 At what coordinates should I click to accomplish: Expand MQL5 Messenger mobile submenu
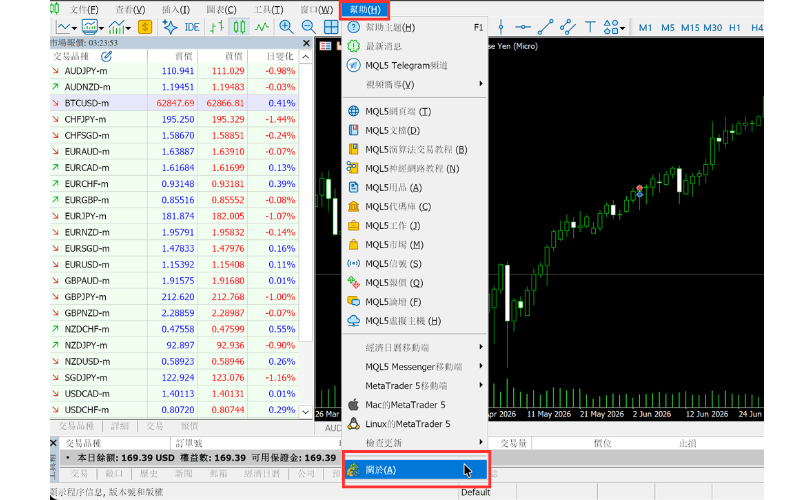(414, 366)
